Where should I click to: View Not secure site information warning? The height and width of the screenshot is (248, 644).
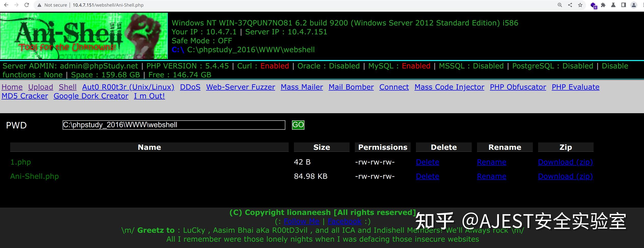pyautogui.click(x=52, y=5)
